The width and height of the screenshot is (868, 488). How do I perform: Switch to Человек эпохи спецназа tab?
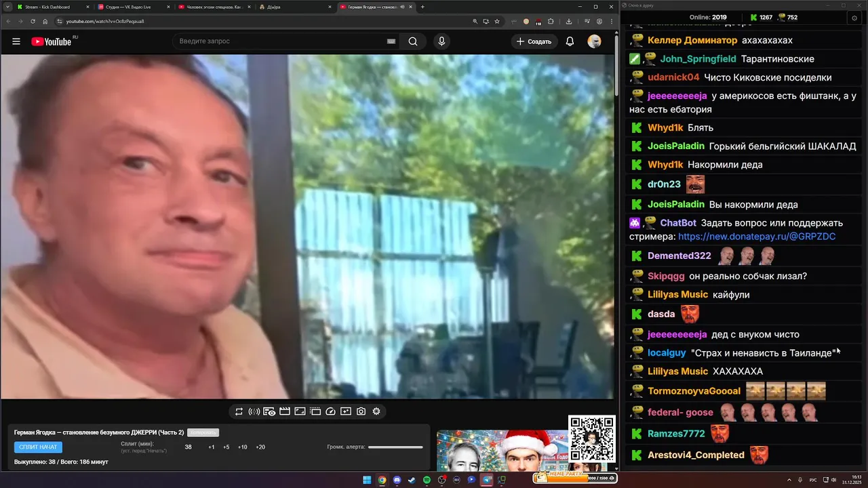[213, 7]
